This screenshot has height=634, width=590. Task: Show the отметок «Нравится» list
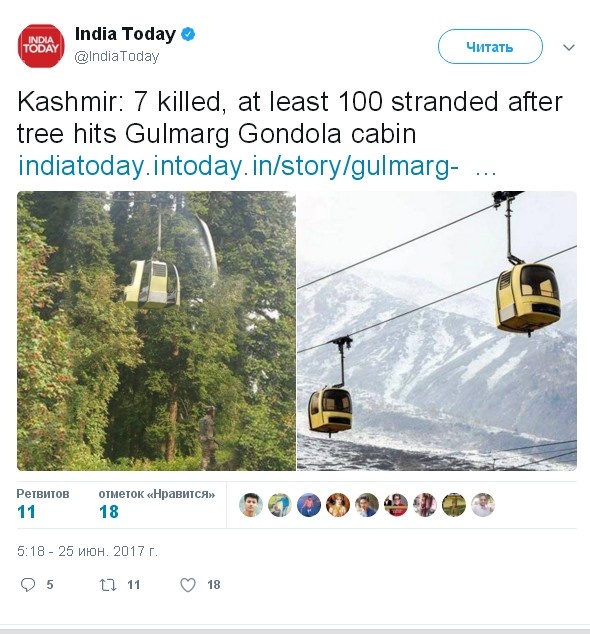click(157, 504)
